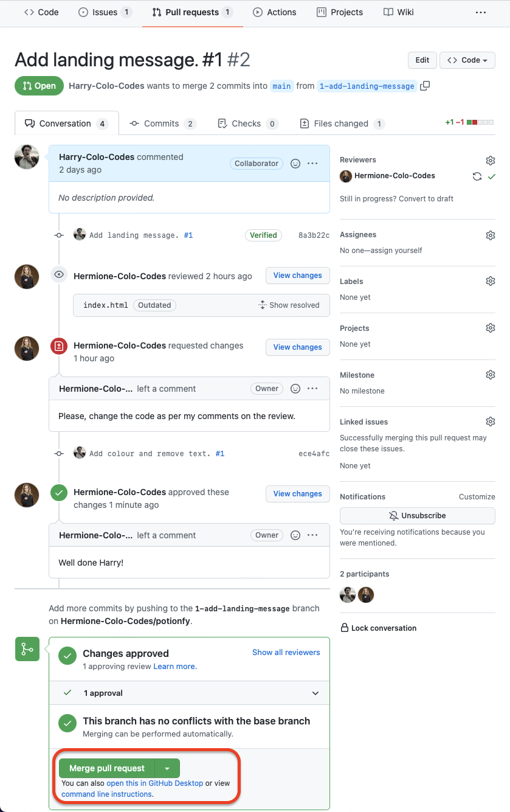The width and height of the screenshot is (510, 812).
Task: Open the Commits tab
Action: (162, 123)
